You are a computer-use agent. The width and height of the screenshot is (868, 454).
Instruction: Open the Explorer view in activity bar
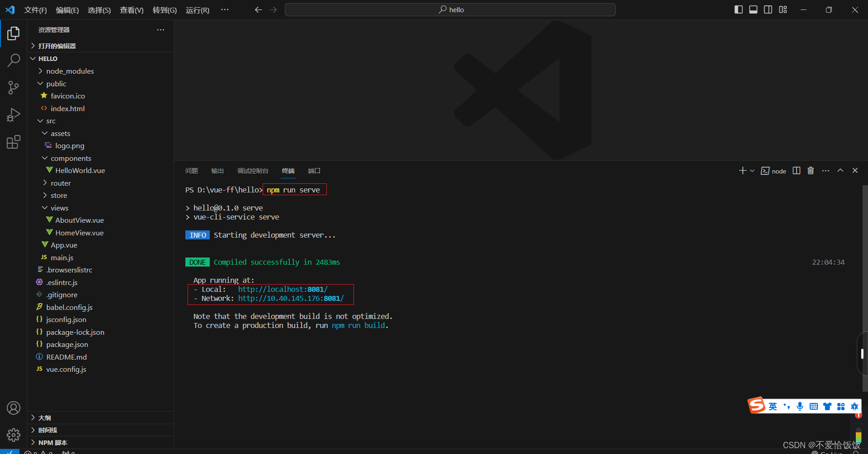click(14, 33)
